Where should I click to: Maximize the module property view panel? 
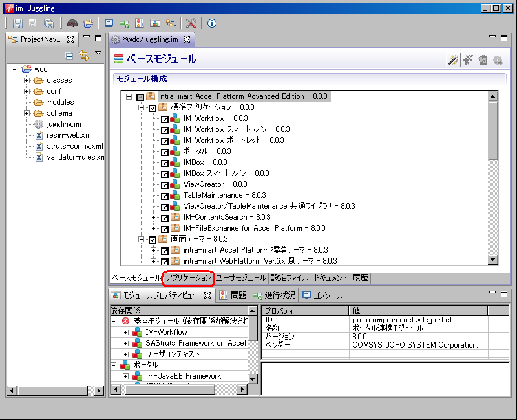504,294
